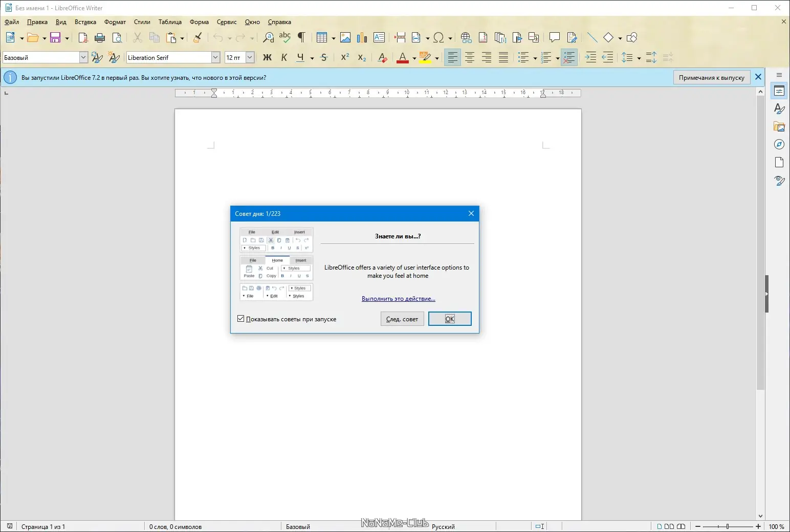Increase the paragraph indent

click(x=590, y=58)
